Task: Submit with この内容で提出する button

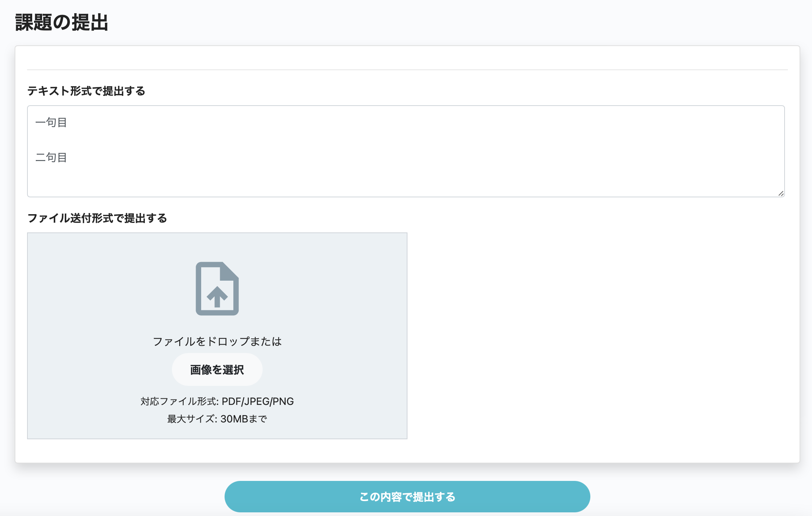Action: (407, 497)
